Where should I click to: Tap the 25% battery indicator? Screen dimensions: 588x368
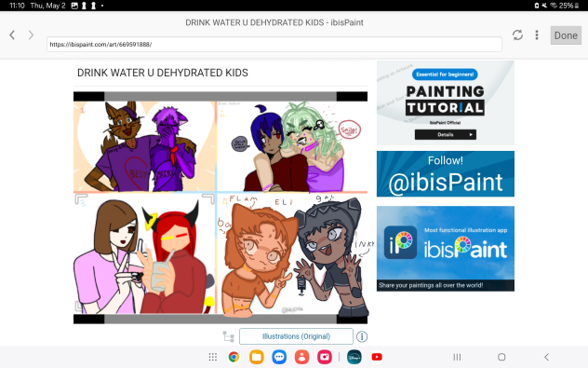pos(568,6)
